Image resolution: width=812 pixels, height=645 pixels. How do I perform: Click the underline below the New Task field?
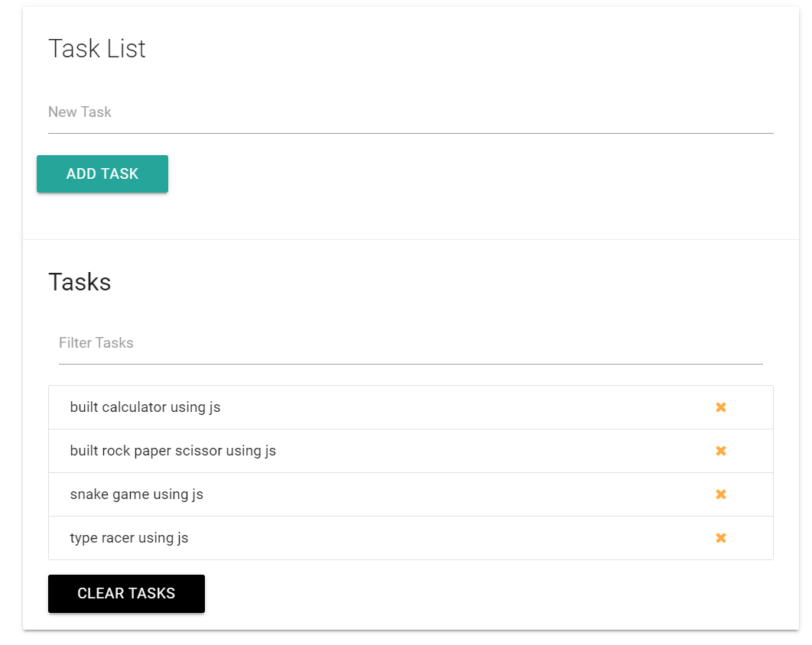pyautogui.click(x=411, y=133)
